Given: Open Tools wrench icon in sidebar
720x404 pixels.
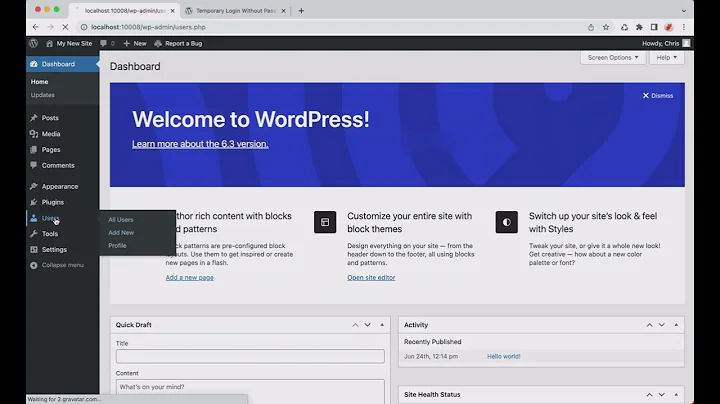Looking at the screenshot, I should point(34,234).
